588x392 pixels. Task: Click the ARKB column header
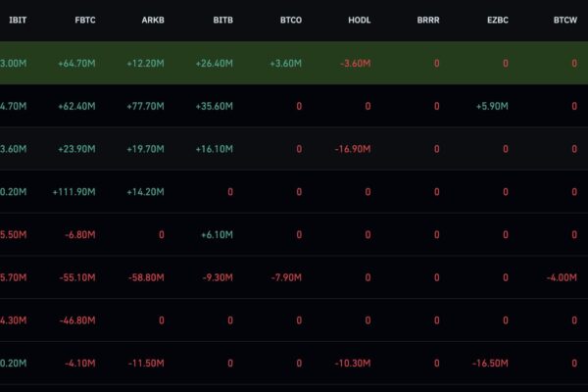click(x=153, y=20)
